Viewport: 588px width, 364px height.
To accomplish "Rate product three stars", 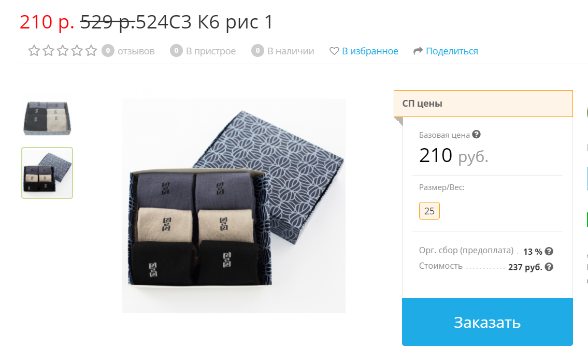I will coord(63,51).
